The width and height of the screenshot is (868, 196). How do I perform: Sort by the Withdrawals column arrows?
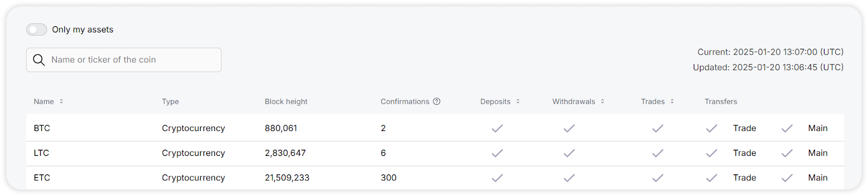(x=602, y=101)
